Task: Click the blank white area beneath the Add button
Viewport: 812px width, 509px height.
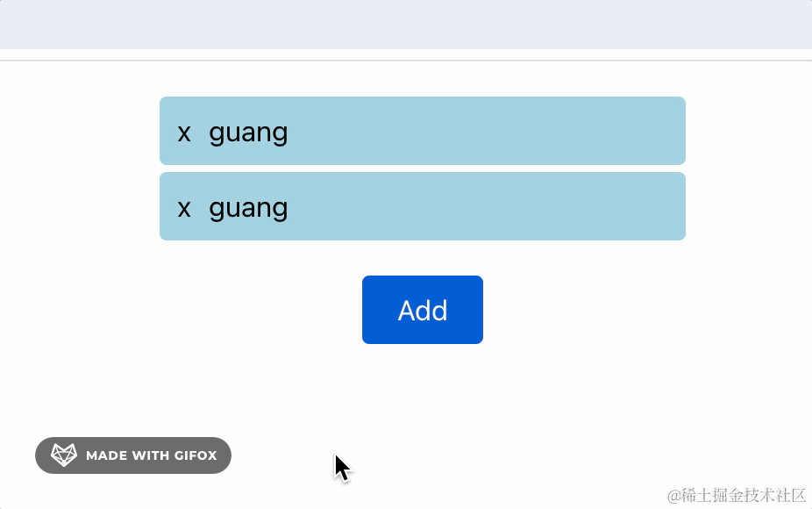Action: tap(423, 389)
